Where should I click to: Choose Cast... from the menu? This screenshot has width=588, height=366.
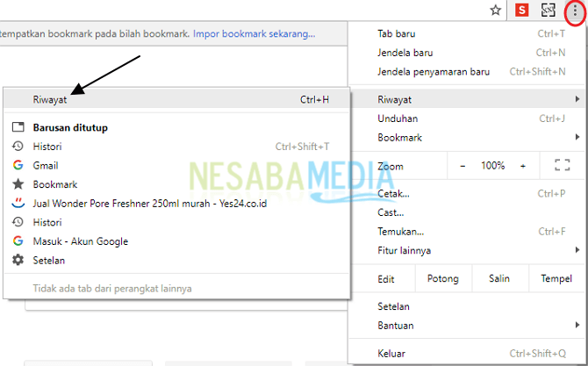click(x=468, y=212)
